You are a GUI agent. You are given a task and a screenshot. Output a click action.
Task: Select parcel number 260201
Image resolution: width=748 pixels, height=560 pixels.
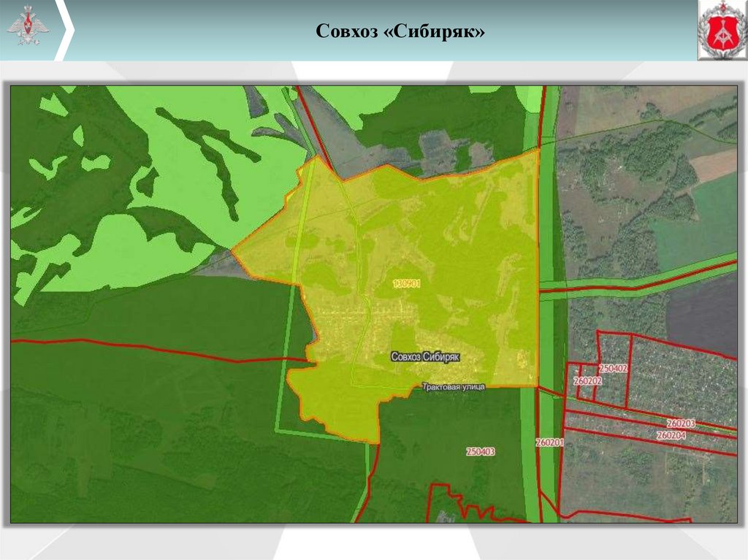click(x=549, y=442)
